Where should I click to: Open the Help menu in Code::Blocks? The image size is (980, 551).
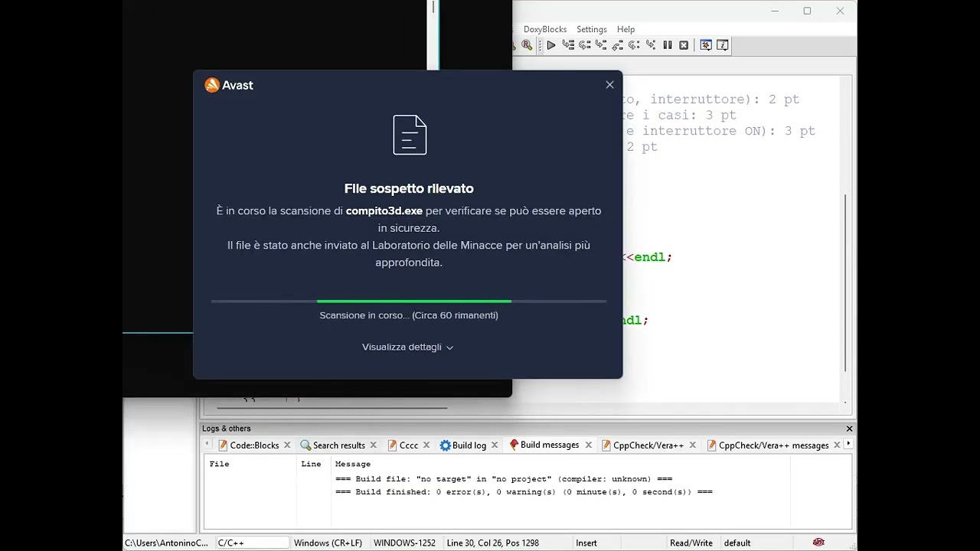pos(626,29)
